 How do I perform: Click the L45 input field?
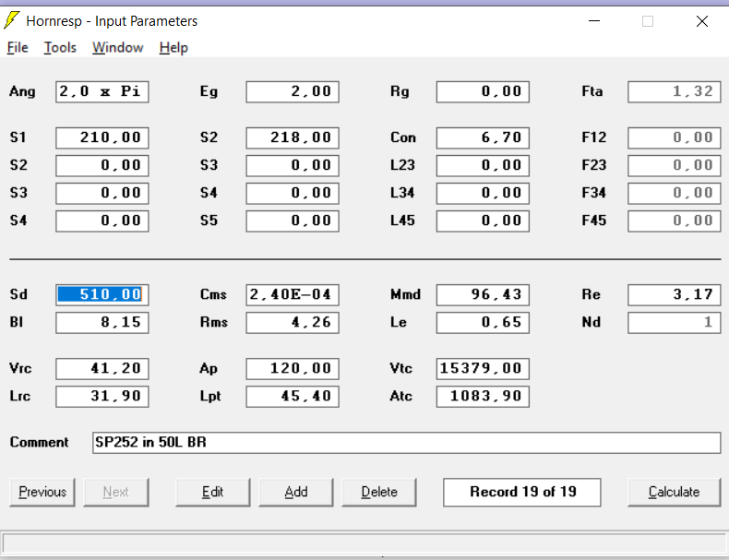click(x=483, y=220)
